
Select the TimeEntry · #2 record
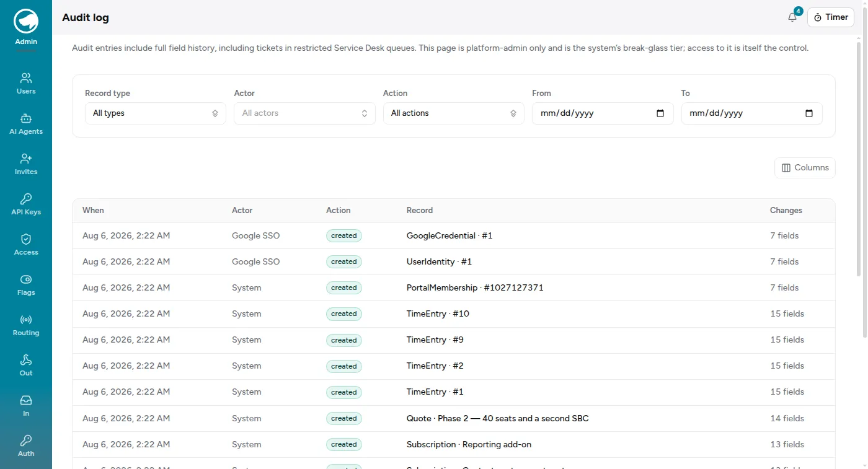pyautogui.click(x=435, y=366)
